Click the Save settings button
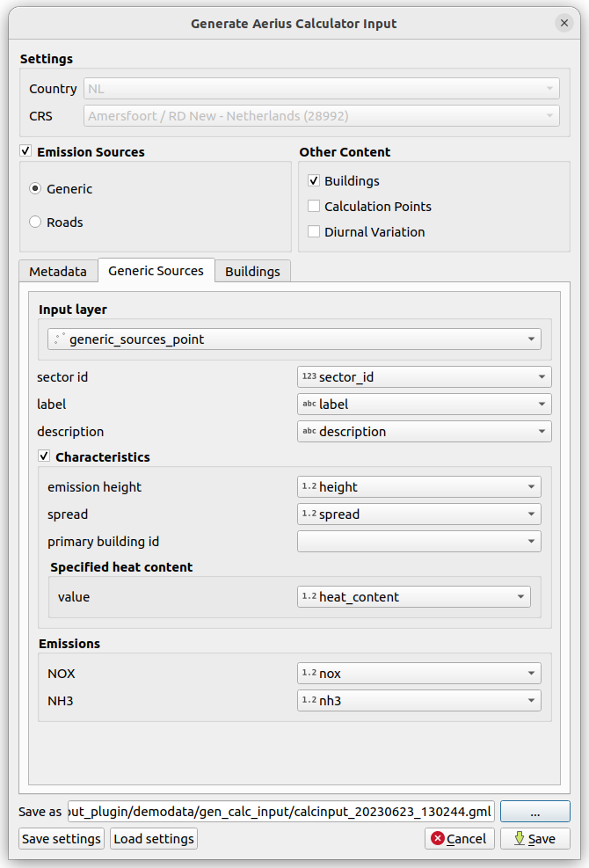This screenshot has width=589, height=868. tap(62, 839)
